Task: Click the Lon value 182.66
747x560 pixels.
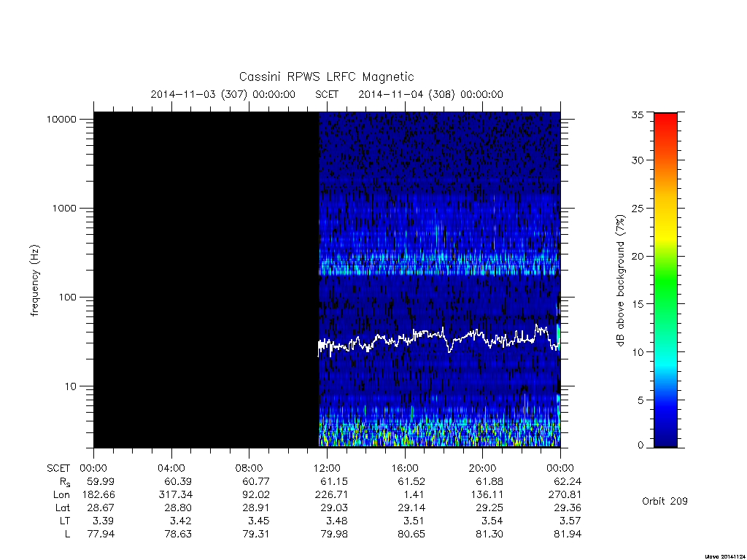Action: pos(98,495)
